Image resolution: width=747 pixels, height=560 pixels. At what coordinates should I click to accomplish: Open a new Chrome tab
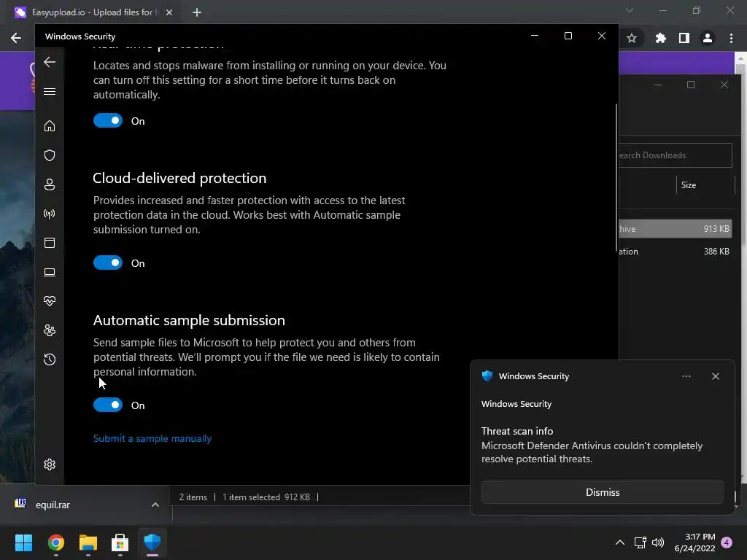[x=197, y=12]
